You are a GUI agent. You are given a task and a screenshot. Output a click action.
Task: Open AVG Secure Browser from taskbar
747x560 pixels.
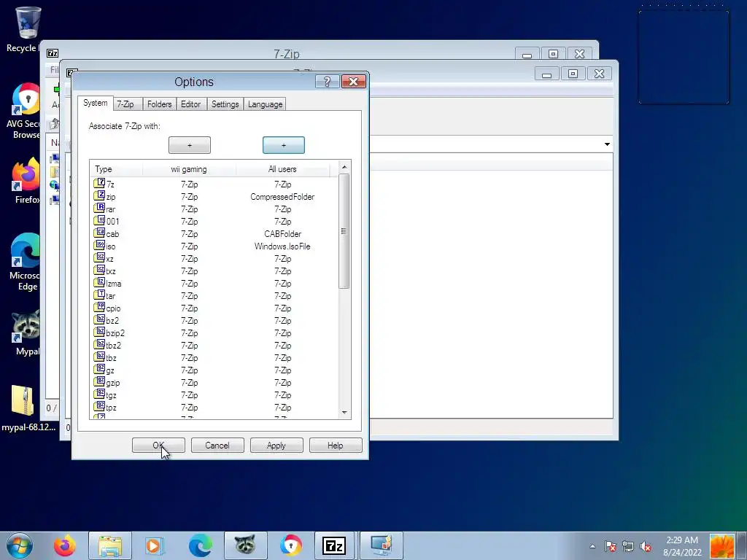290,545
